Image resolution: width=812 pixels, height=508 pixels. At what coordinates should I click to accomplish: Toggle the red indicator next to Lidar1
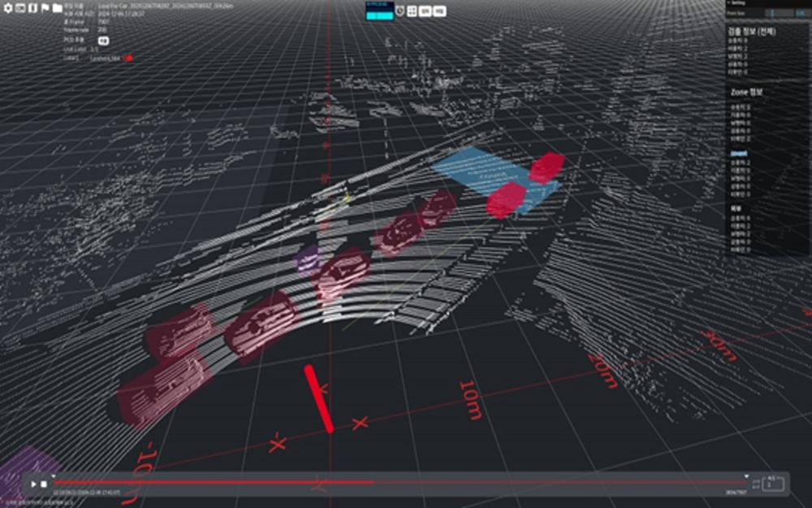tap(128, 58)
